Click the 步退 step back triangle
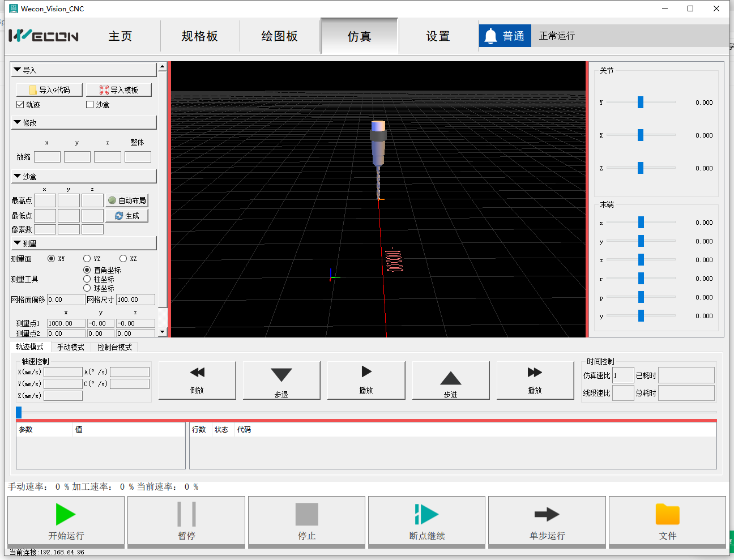This screenshot has width=734, height=560. pos(281,375)
